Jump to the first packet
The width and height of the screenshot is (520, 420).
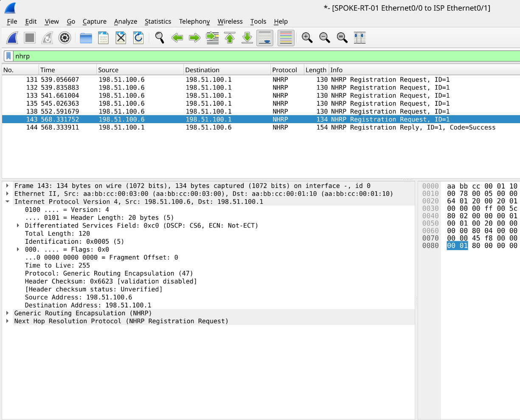(230, 38)
